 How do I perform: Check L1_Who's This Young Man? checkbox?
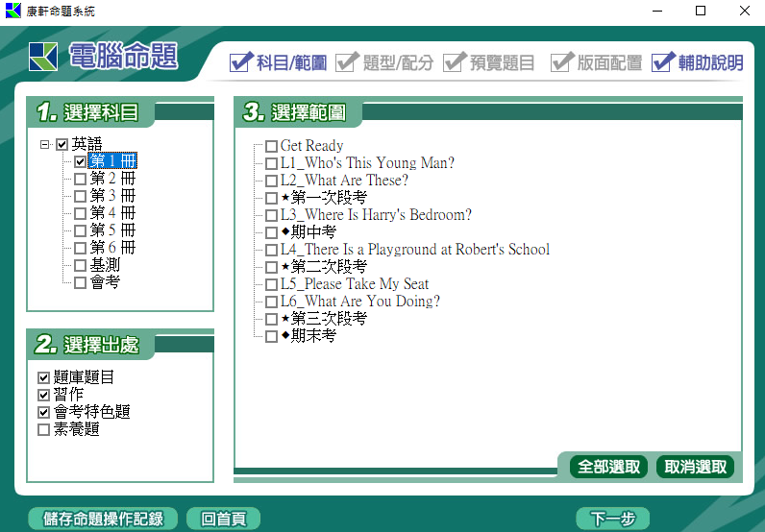tap(271, 163)
